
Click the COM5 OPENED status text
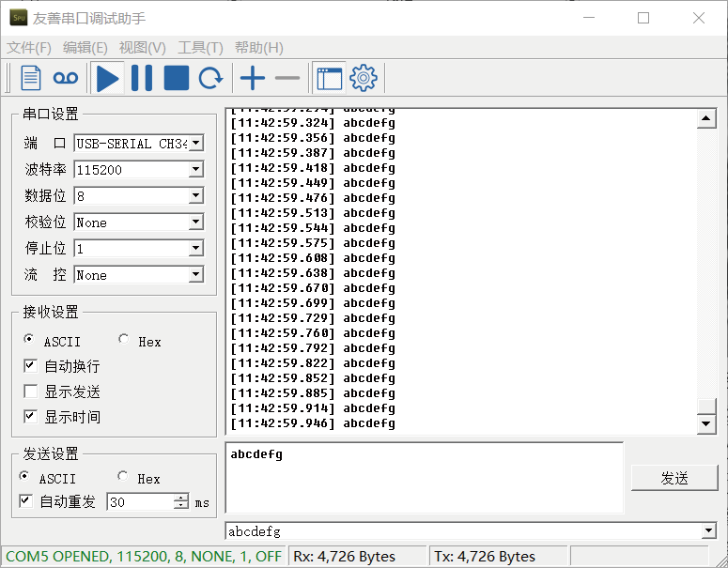[144, 556]
